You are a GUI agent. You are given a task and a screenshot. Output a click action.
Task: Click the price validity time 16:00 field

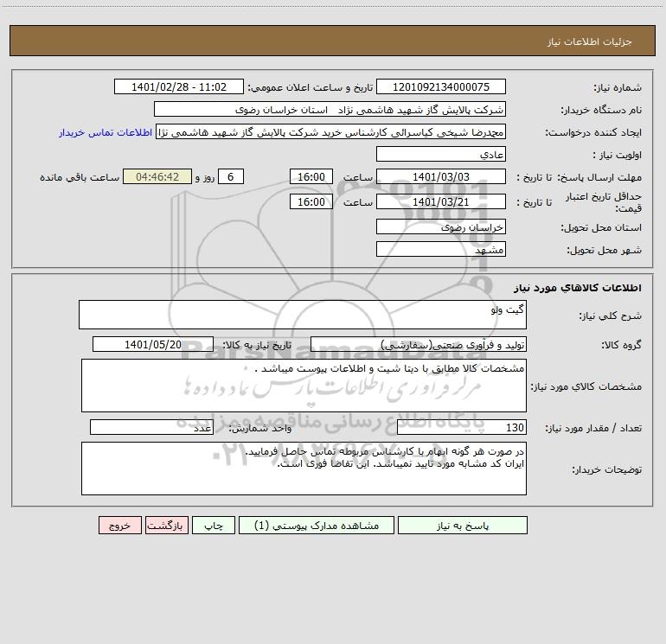311,201
